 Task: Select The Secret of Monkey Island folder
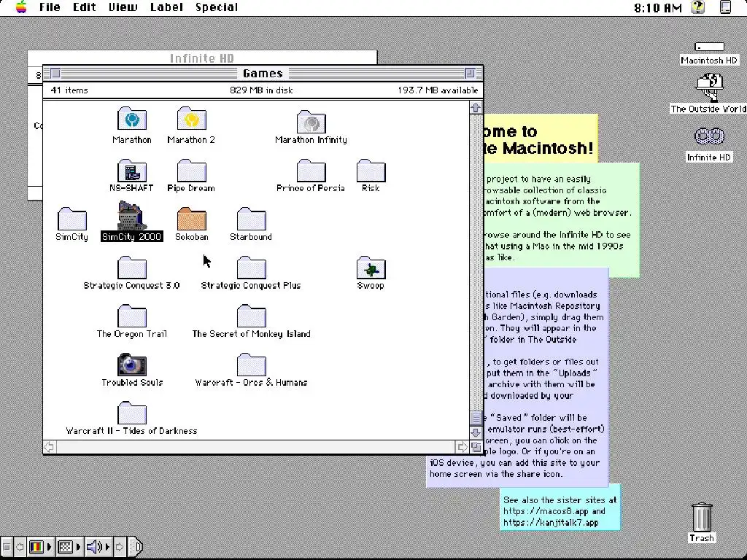point(251,316)
